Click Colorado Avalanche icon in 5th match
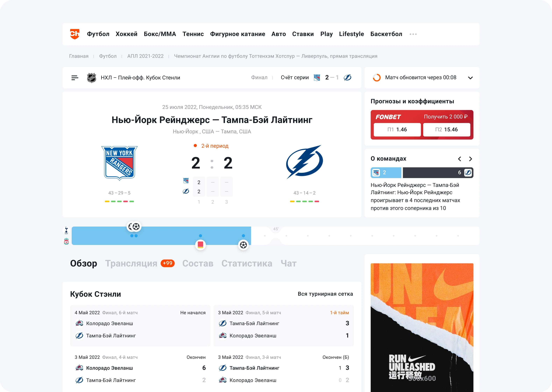The height and width of the screenshot is (392, 552). (x=223, y=336)
